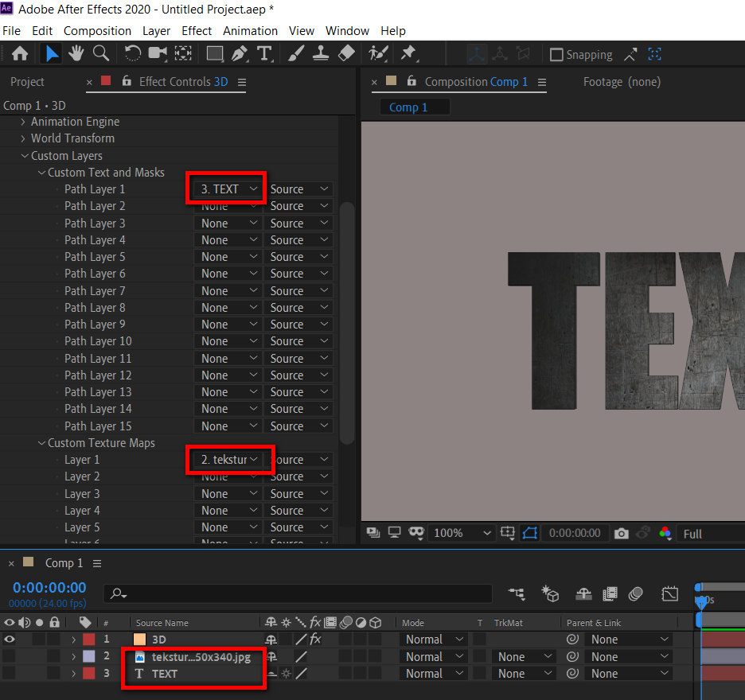The width and height of the screenshot is (745, 700).
Task: Select the Zoom magnifier tool
Action: coord(101,54)
